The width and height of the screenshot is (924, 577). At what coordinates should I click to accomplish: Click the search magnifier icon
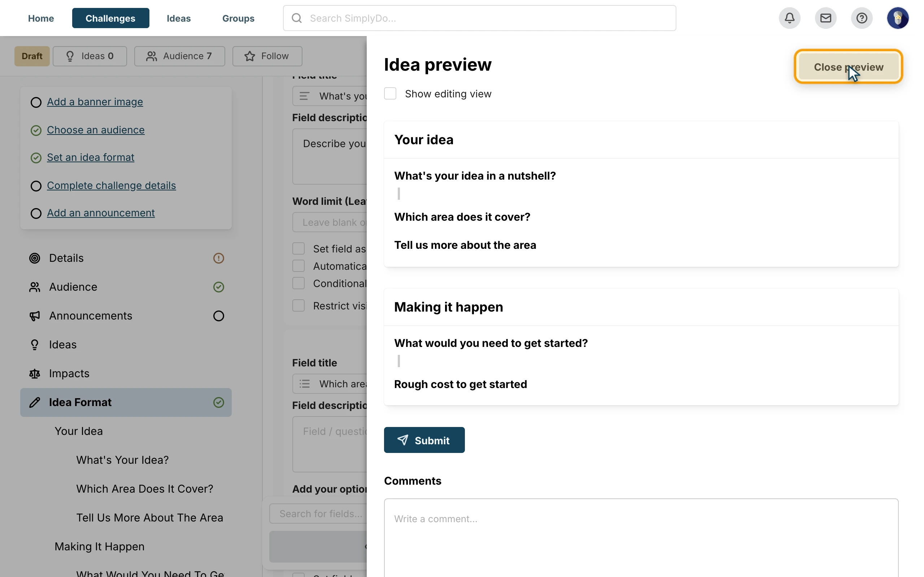[x=297, y=18]
